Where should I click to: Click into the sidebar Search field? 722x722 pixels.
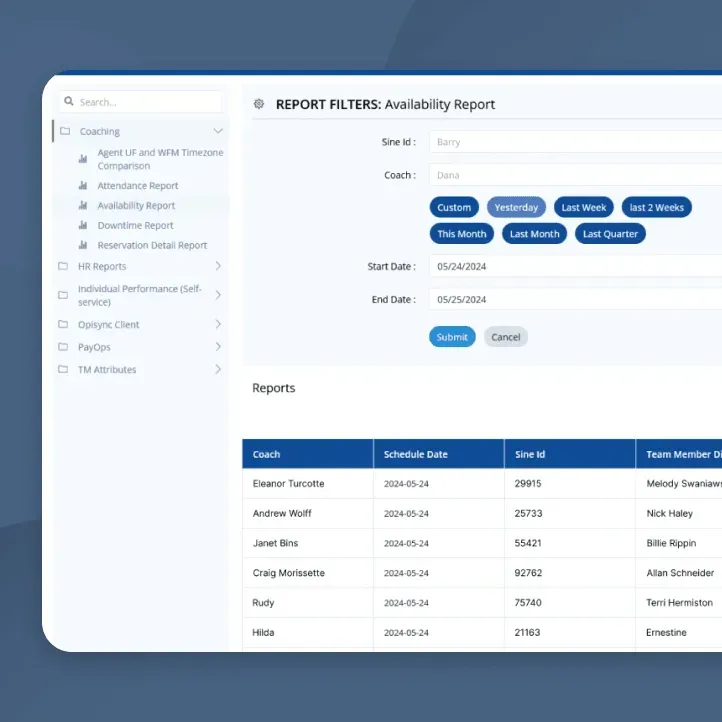coord(141,102)
